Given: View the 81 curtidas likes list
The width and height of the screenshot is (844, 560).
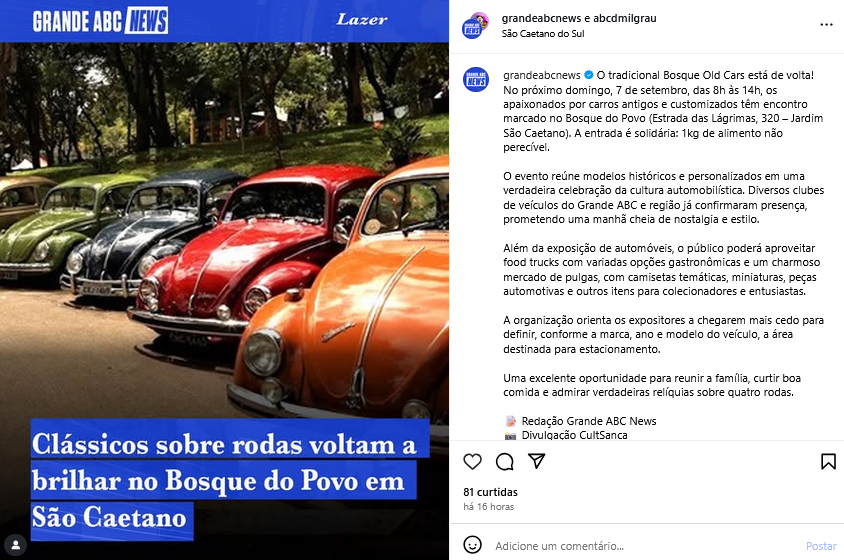Looking at the screenshot, I should pyautogui.click(x=490, y=492).
